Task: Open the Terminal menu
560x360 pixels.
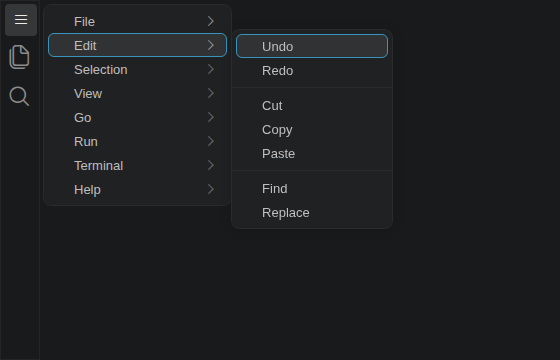Action: (x=138, y=165)
